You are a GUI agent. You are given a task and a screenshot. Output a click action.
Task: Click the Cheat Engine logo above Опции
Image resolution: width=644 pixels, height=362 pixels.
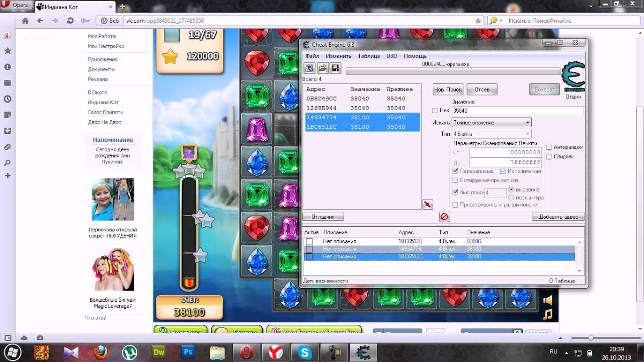click(573, 76)
